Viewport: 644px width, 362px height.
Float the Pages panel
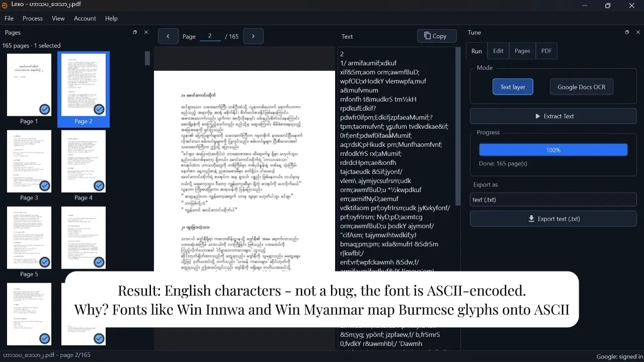tap(135, 32)
